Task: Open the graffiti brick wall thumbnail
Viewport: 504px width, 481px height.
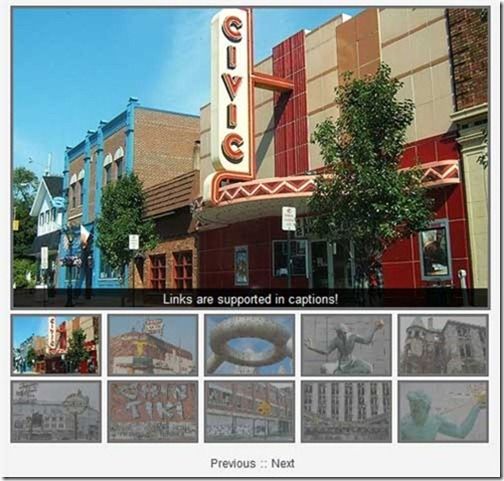Action: [153, 412]
